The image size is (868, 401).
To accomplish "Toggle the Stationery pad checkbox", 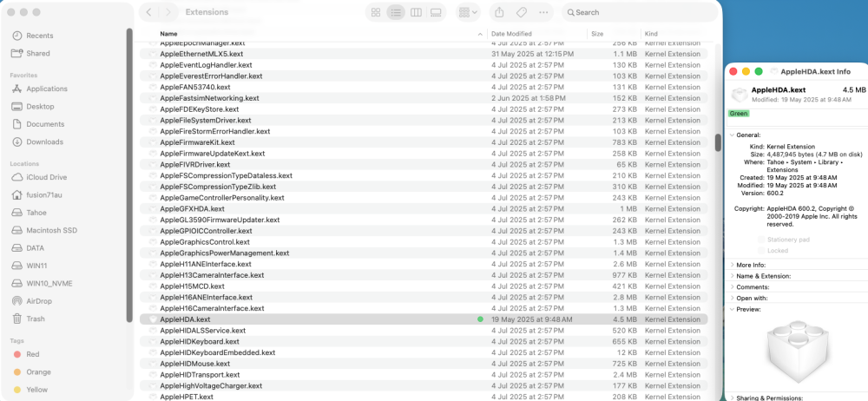I will point(761,240).
